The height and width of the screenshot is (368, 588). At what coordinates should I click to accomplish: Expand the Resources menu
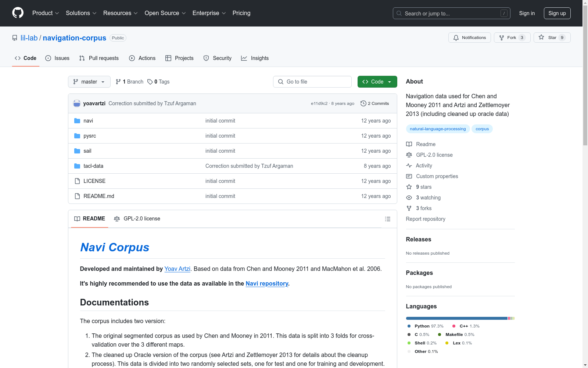click(121, 13)
